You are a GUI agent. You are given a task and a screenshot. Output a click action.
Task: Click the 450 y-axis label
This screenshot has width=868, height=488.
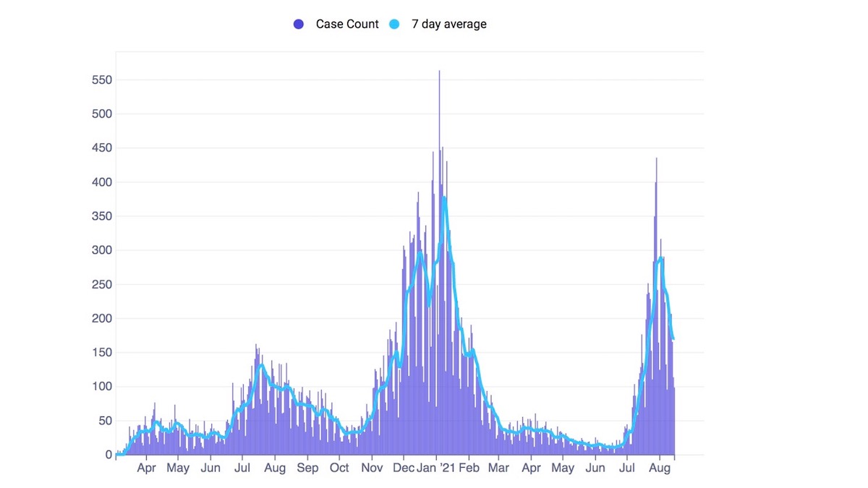click(101, 148)
